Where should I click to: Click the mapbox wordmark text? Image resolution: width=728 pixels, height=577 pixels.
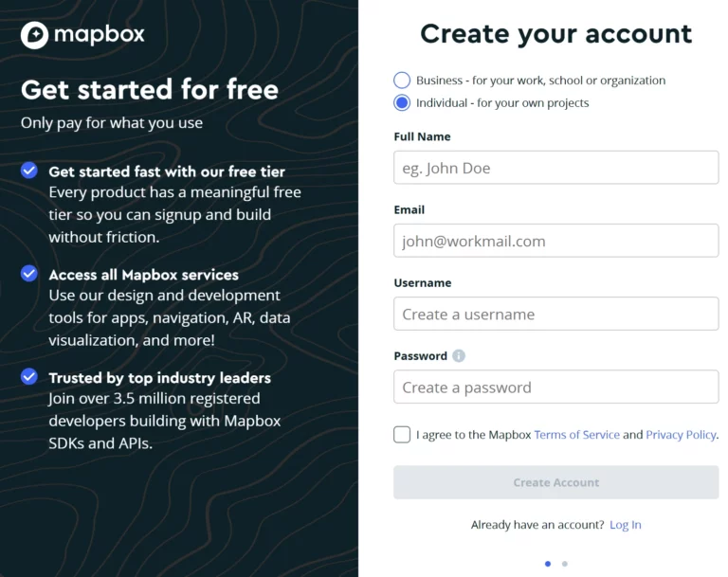click(100, 34)
